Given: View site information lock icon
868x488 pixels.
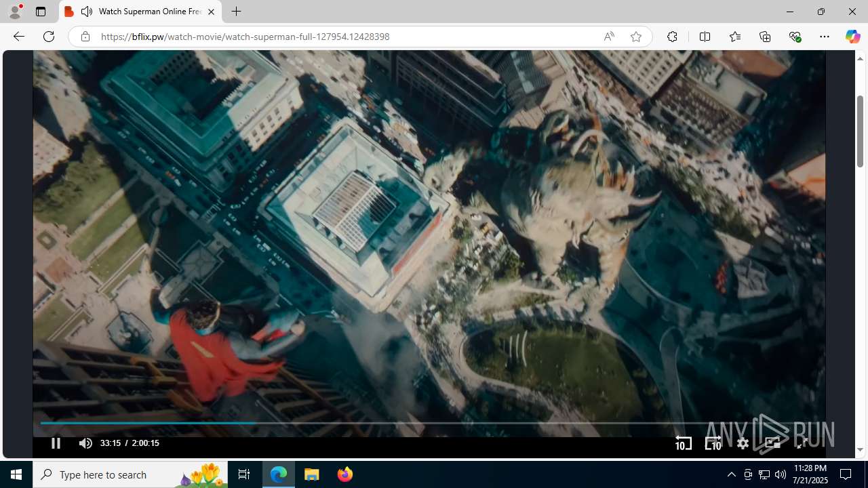Looking at the screenshot, I should coord(85,37).
